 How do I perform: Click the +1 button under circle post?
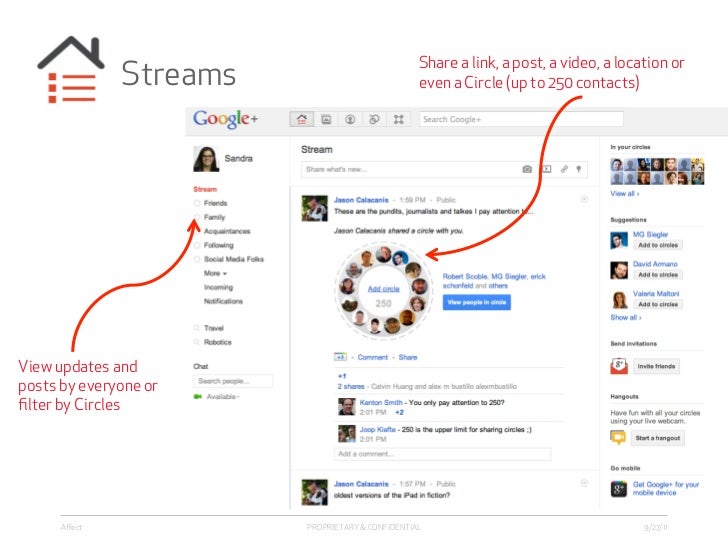tap(340, 357)
